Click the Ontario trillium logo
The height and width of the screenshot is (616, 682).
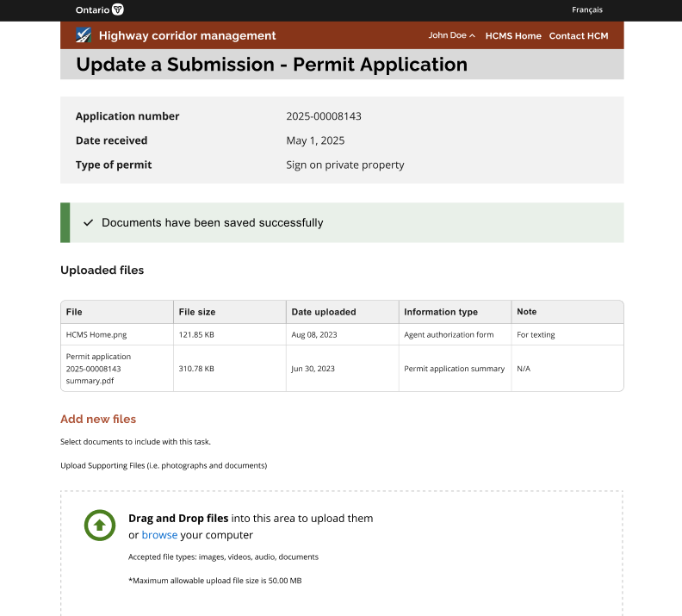118,10
